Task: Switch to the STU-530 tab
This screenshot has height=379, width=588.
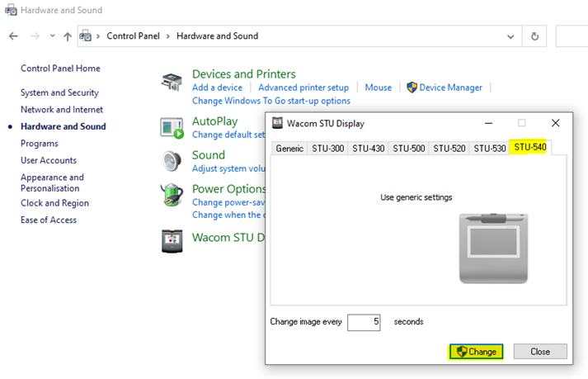Action: pos(490,149)
